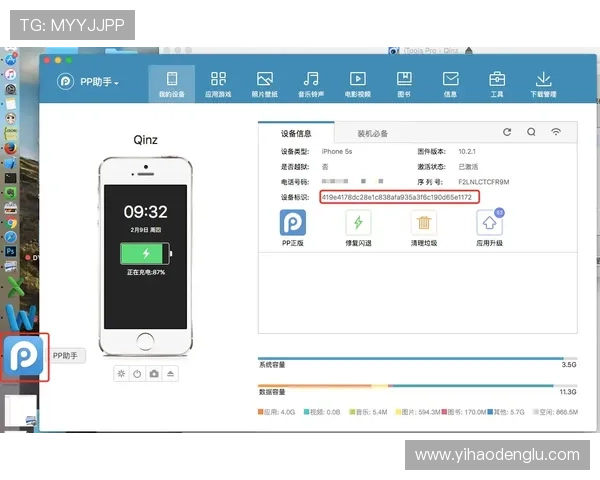Open Evernote from the dock
The width and height of the screenshot is (600, 480).
point(11,193)
